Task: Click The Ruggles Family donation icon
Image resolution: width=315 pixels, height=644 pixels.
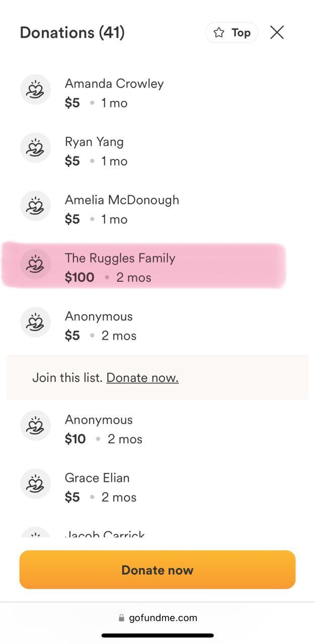Action: click(x=35, y=264)
